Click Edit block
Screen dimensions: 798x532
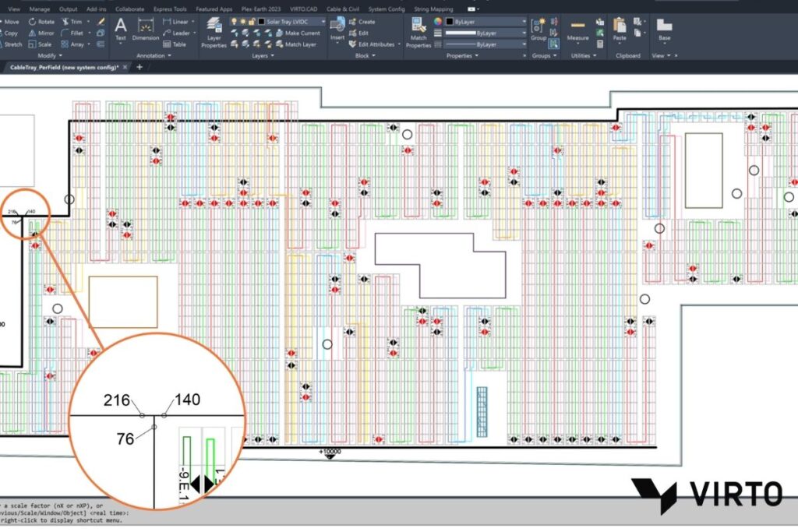(358, 33)
